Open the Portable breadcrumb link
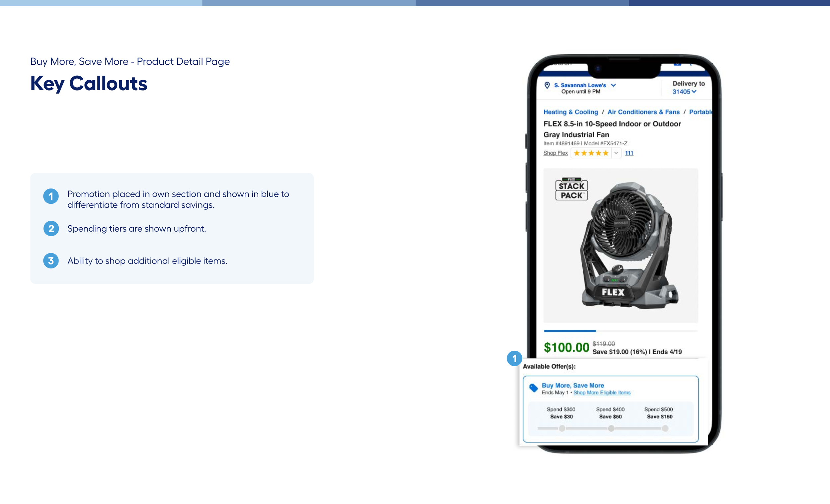The width and height of the screenshot is (830, 504). [700, 112]
